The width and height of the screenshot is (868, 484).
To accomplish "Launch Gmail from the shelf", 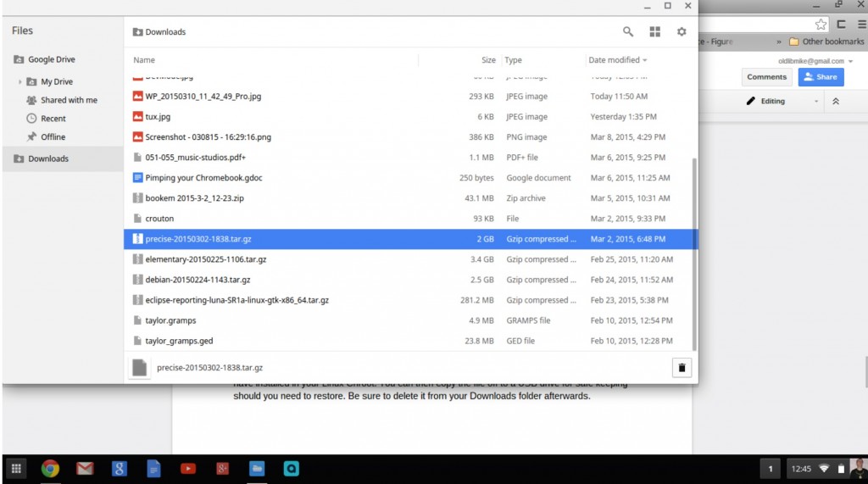I will (x=84, y=468).
